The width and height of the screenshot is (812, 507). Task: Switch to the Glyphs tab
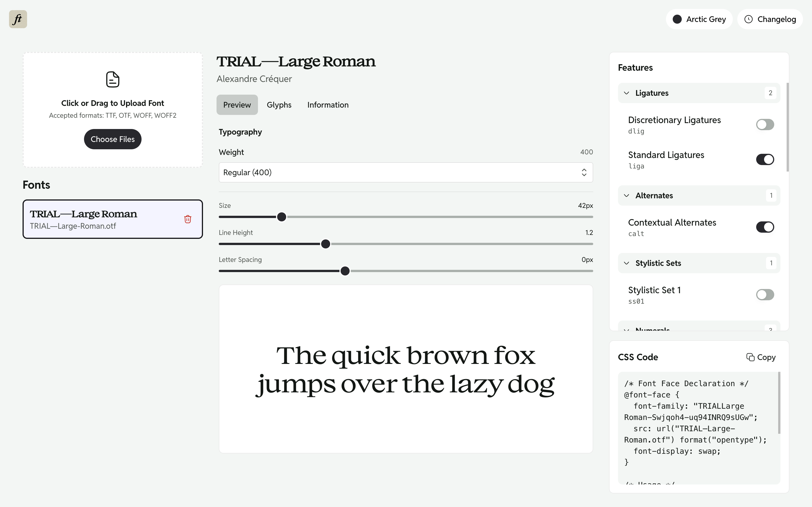(x=279, y=104)
